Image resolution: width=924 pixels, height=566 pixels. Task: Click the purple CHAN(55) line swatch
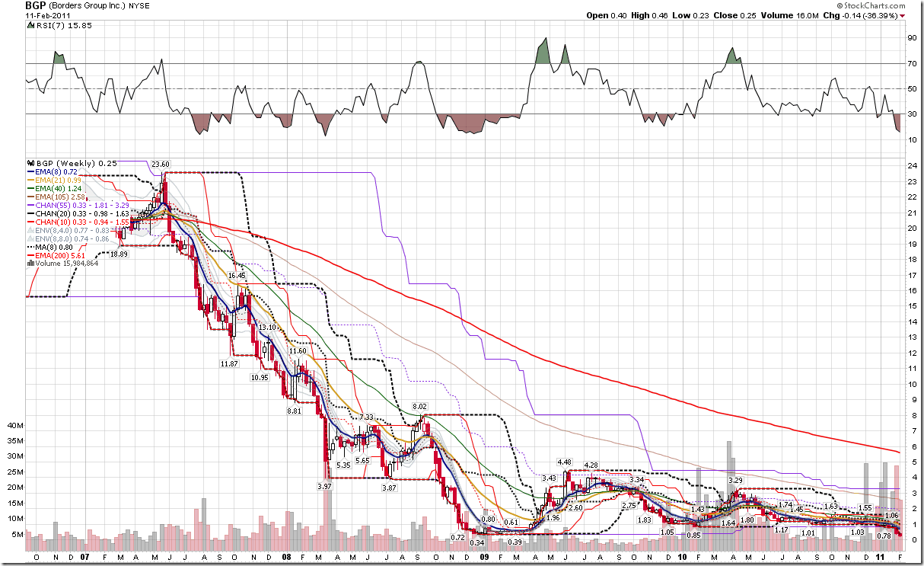tap(30, 206)
